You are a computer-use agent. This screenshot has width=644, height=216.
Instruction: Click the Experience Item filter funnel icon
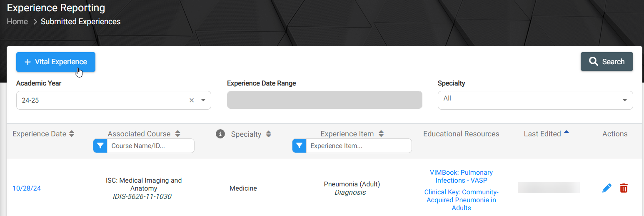[x=300, y=146]
